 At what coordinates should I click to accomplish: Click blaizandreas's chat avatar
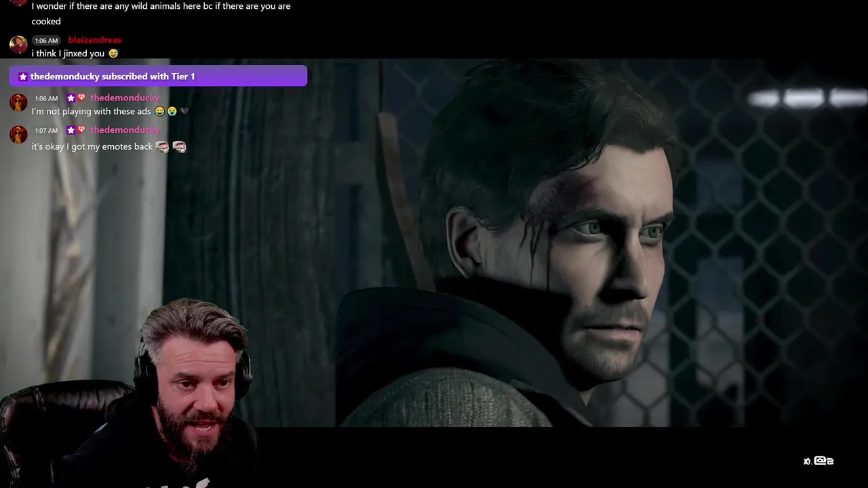[x=18, y=45]
